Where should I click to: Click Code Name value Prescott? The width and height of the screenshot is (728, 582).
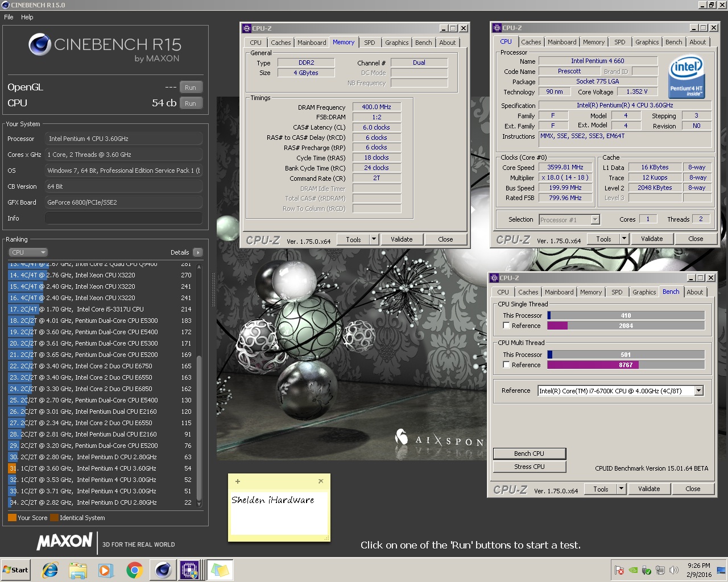[x=569, y=71]
